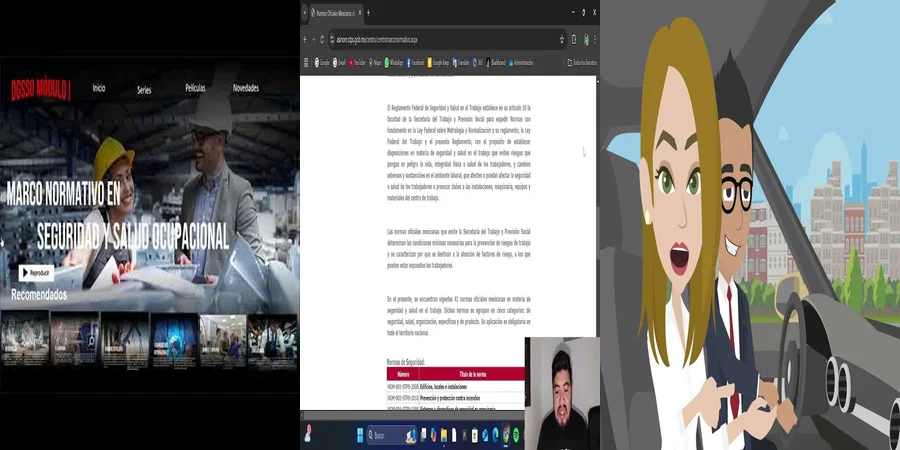
Task: Click the page horizontal scrollbar in Chrome
Action: pyautogui.click(x=412, y=414)
